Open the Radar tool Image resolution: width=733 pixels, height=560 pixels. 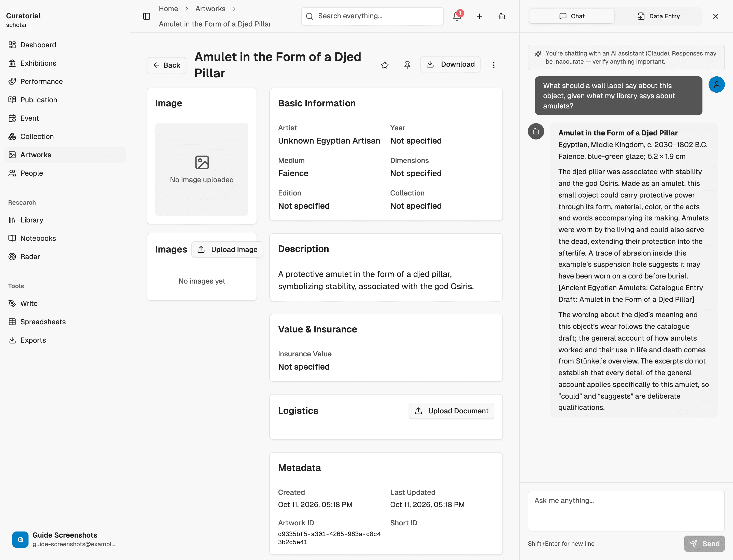[65, 257]
